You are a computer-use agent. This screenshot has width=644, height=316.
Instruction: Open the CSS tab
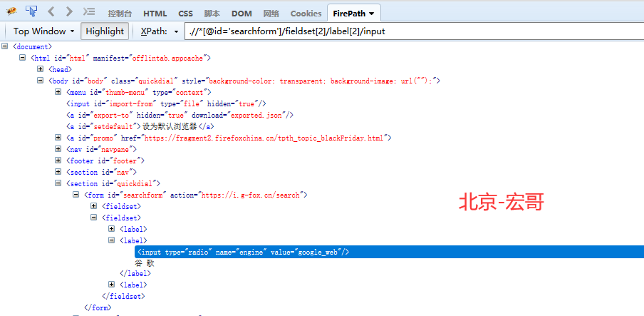coord(185,13)
